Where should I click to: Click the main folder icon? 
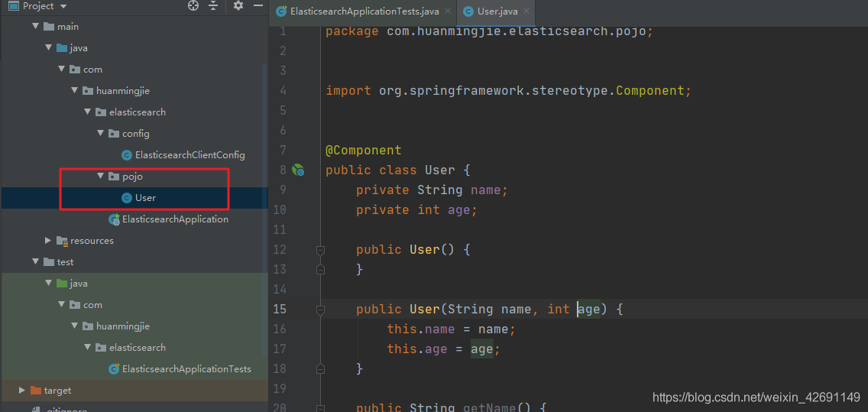(x=49, y=27)
